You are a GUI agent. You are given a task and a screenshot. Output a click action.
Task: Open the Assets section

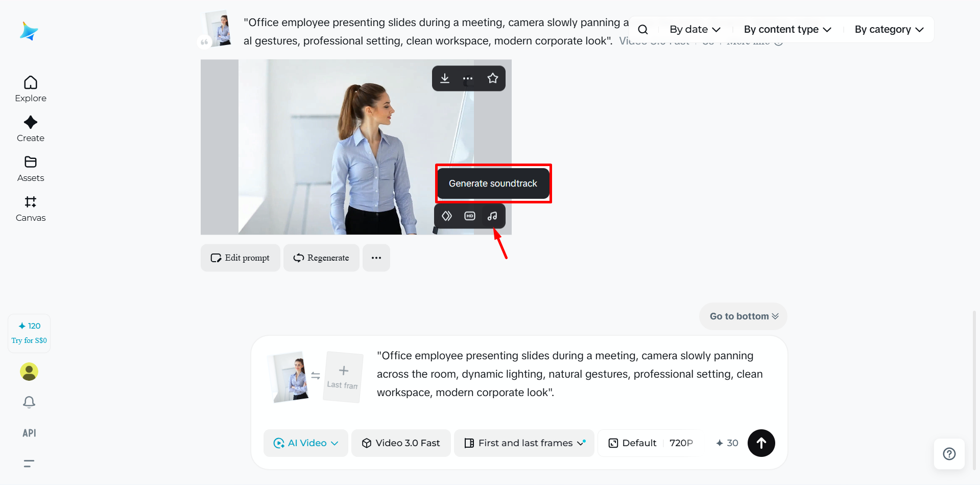31,169
